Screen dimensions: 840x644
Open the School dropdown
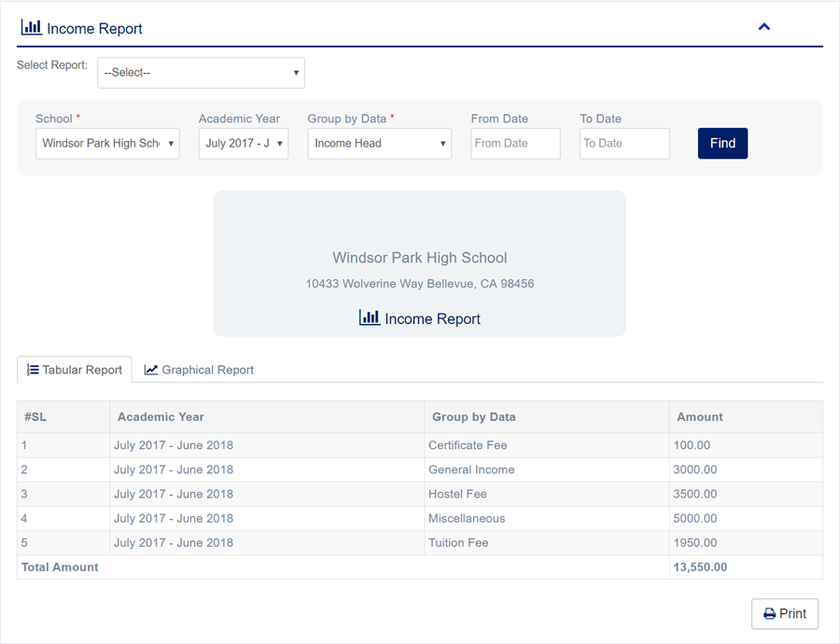107,144
